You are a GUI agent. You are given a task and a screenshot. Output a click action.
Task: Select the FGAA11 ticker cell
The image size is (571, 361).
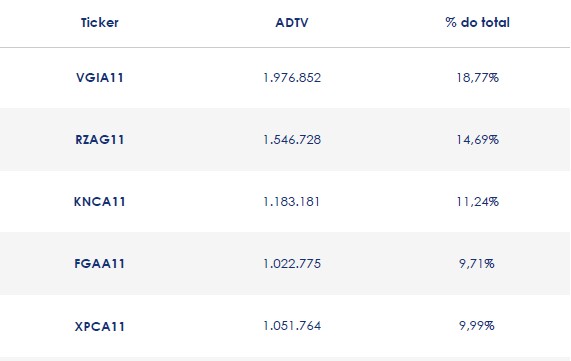tap(99, 263)
